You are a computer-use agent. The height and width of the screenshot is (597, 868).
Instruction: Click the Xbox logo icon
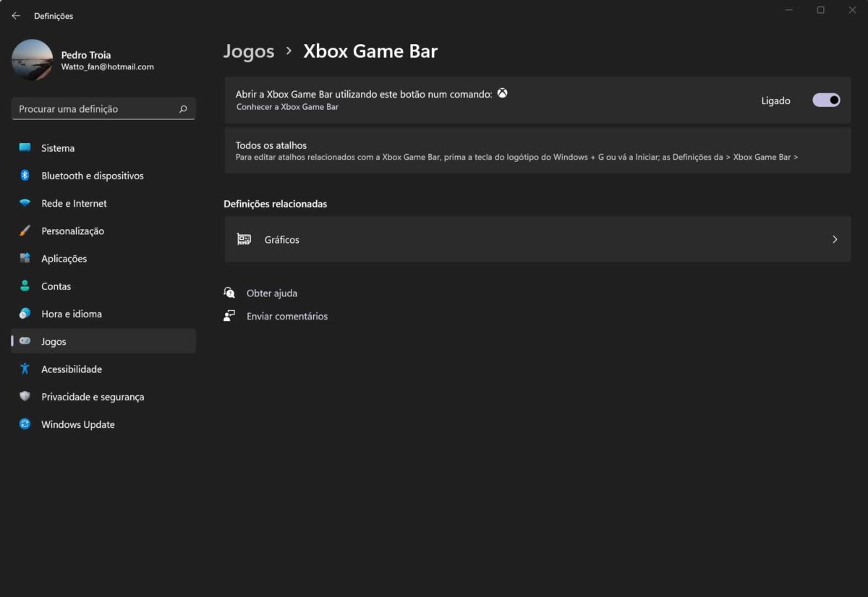click(x=502, y=93)
